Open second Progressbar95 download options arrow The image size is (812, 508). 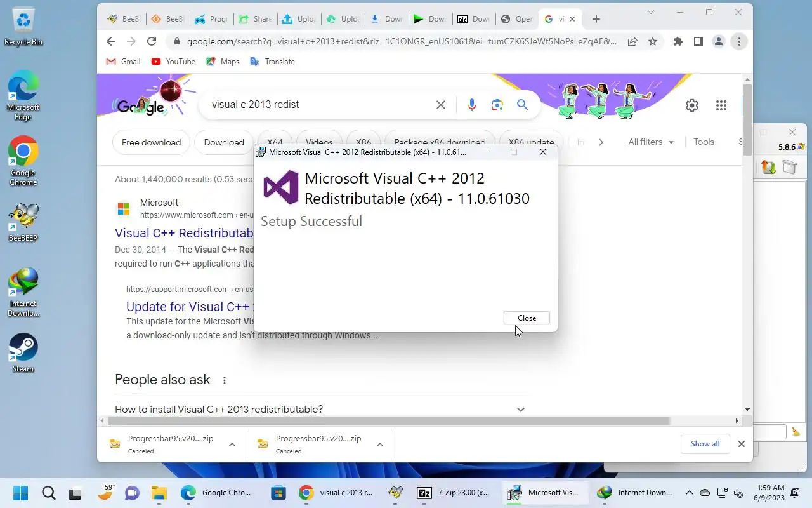click(x=380, y=444)
